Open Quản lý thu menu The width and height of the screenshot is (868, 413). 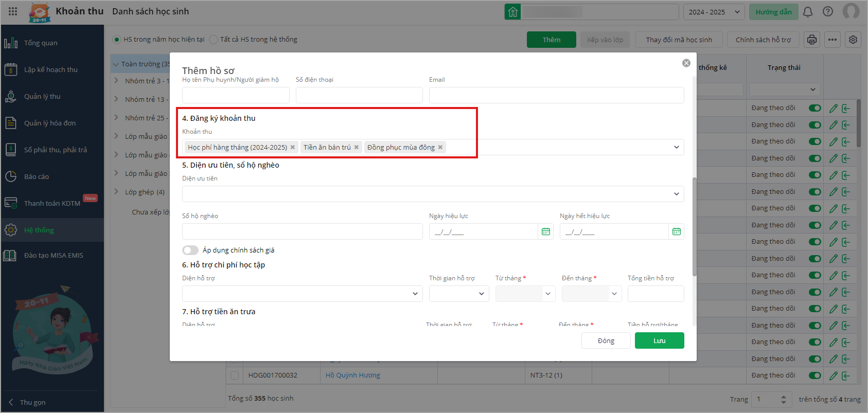tap(52, 96)
